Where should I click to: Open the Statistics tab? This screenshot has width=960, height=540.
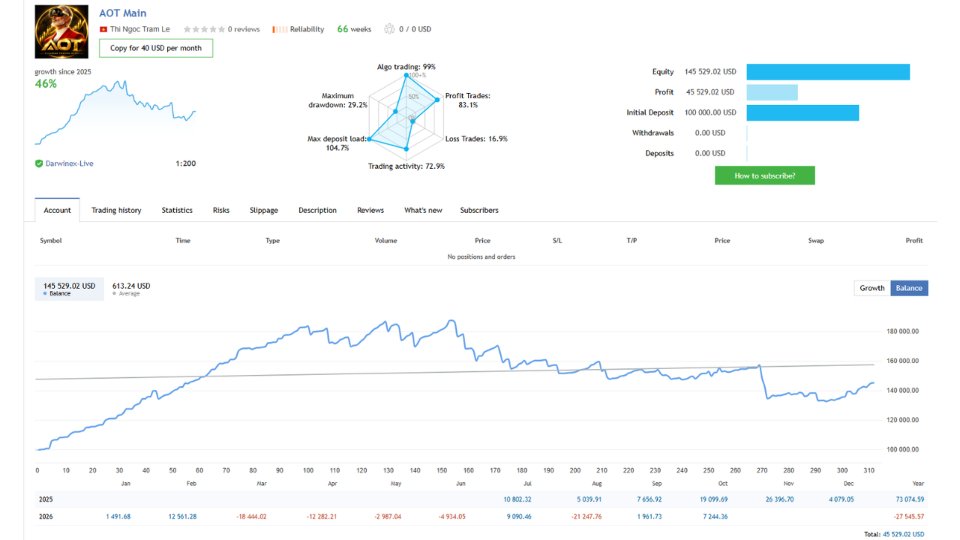coord(177,210)
